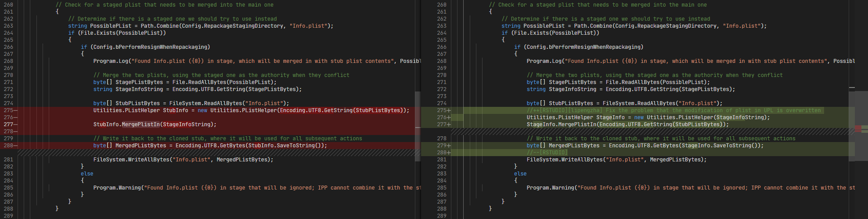Image resolution: width=868 pixels, height=219 pixels.
Task: Click the minus marker on left line 280
Action: (x=16, y=146)
